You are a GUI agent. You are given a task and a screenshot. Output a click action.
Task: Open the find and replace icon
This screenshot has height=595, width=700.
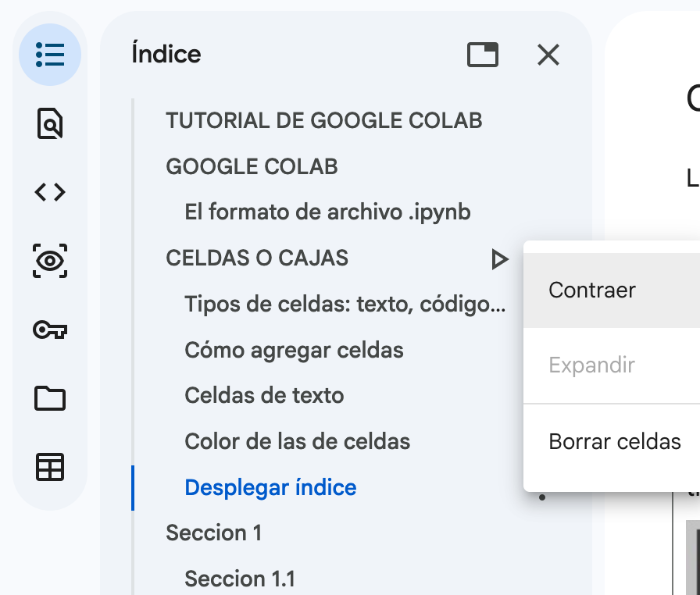[x=50, y=123]
